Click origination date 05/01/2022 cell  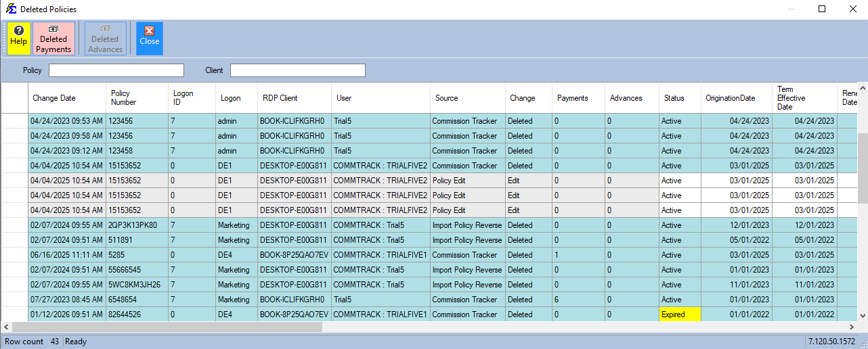(737, 240)
